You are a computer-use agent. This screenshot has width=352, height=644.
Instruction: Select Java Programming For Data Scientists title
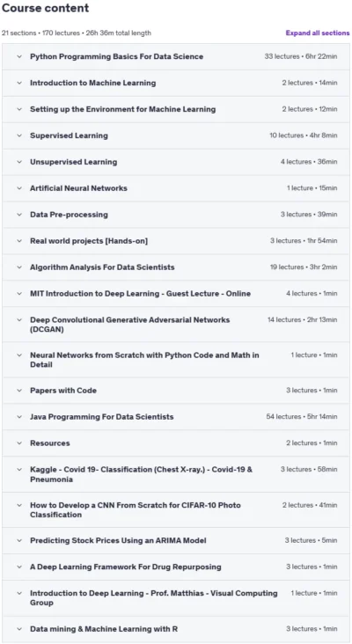point(101,416)
